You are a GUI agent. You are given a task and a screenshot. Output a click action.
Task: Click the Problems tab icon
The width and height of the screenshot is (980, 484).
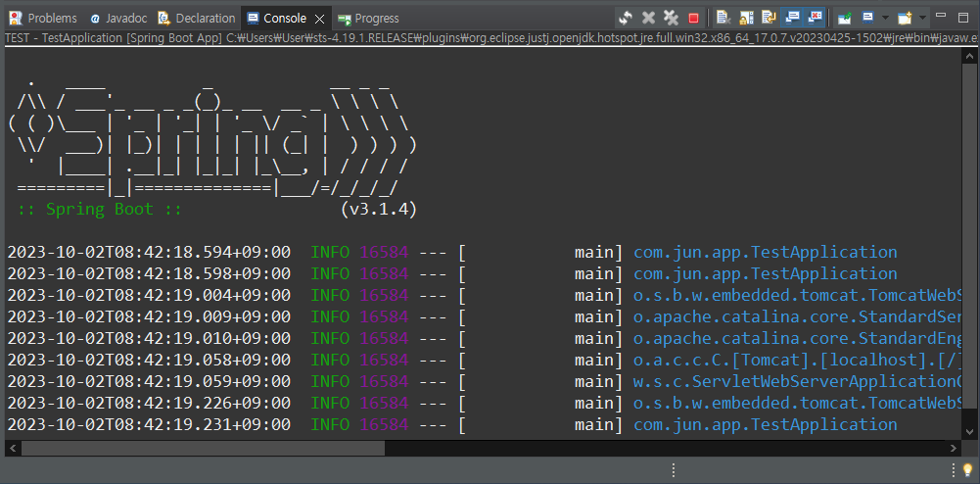point(16,19)
